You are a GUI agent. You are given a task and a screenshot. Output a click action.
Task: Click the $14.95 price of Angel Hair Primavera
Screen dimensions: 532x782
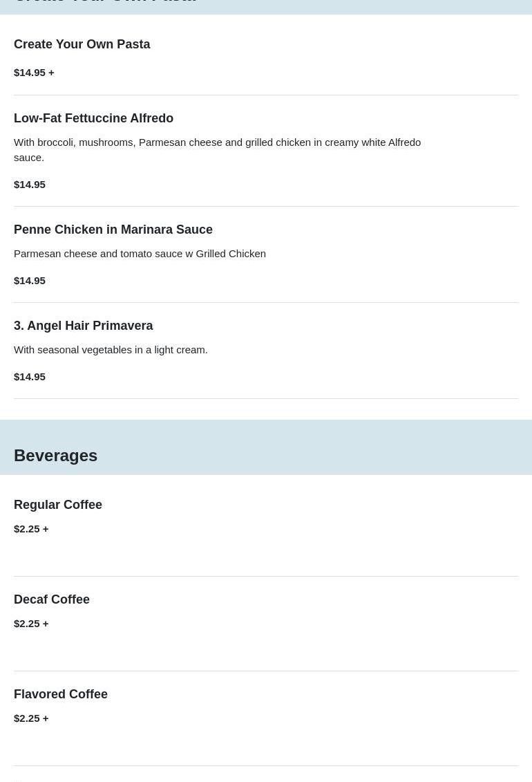30,376
